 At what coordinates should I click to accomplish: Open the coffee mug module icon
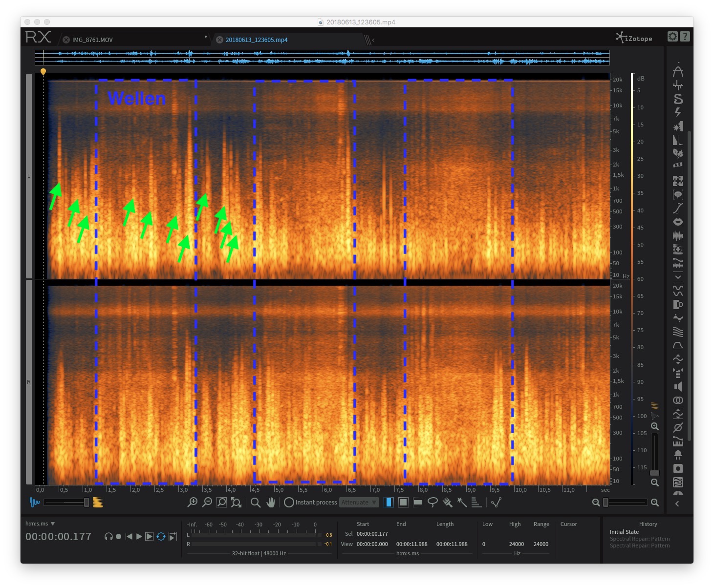(x=678, y=304)
